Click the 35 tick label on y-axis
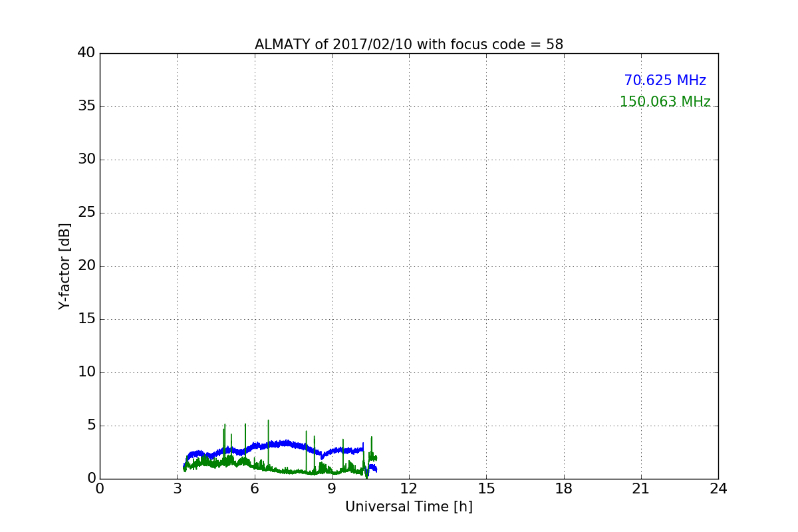Image resolution: width=798 pixels, height=532 pixels. point(86,106)
